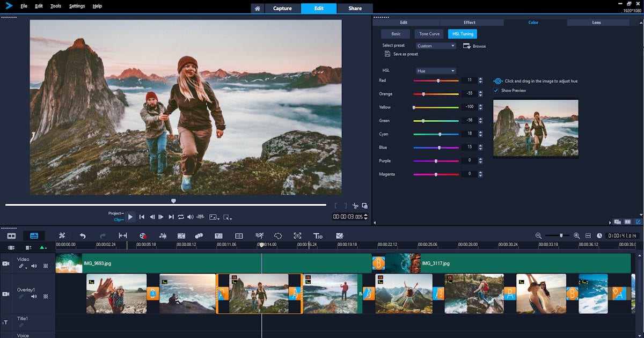Open the Custom preset dropdown
The height and width of the screenshot is (338, 644).
pos(436,46)
